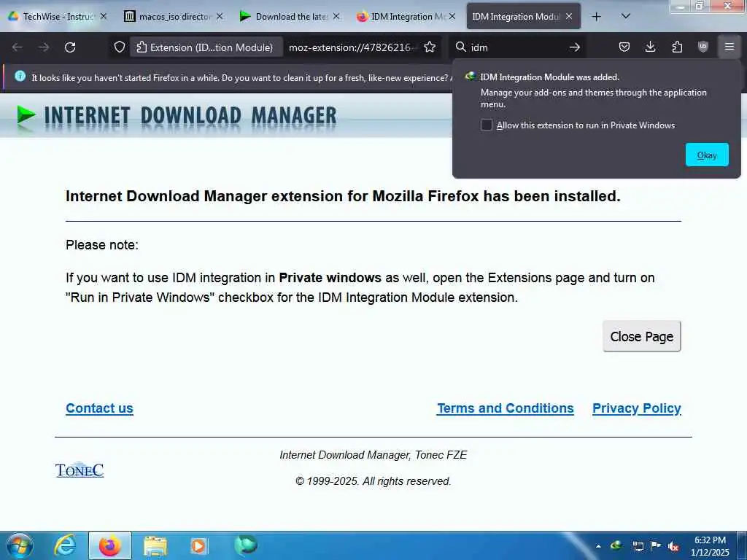
Task: Launch Internet Explorer from the taskbar
Action: (64, 545)
